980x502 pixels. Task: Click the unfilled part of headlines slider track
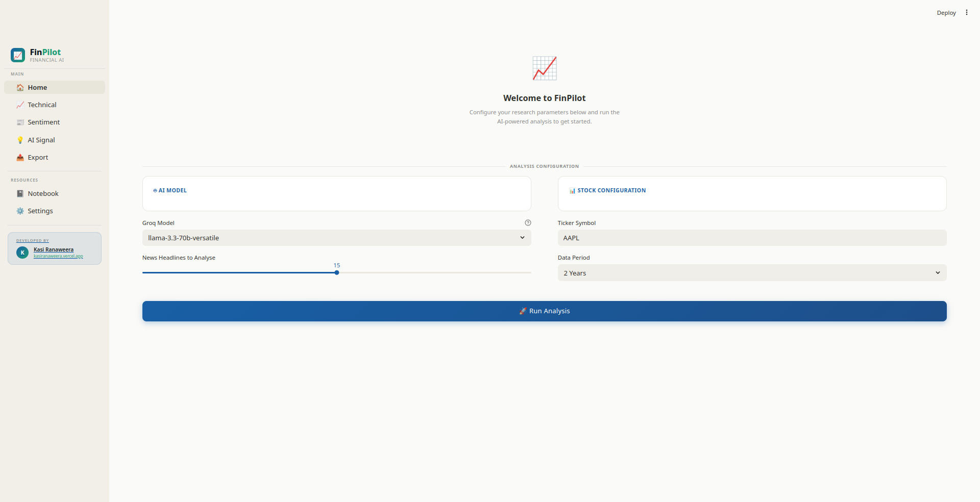point(435,272)
